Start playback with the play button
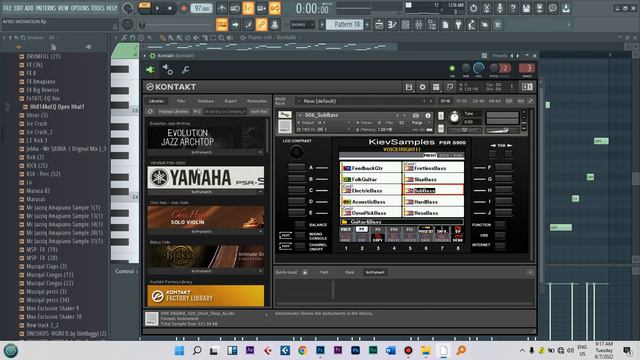640x360 pixels. (157, 8)
